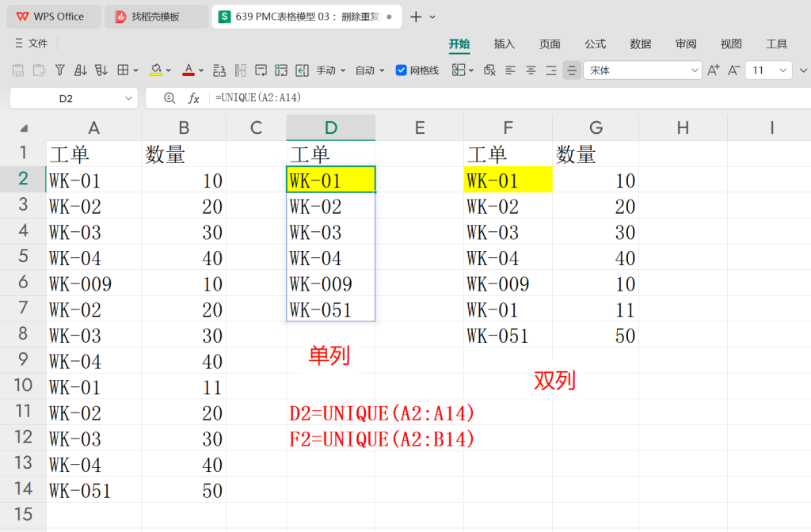Click the new tab plus button

pyautogui.click(x=416, y=17)
